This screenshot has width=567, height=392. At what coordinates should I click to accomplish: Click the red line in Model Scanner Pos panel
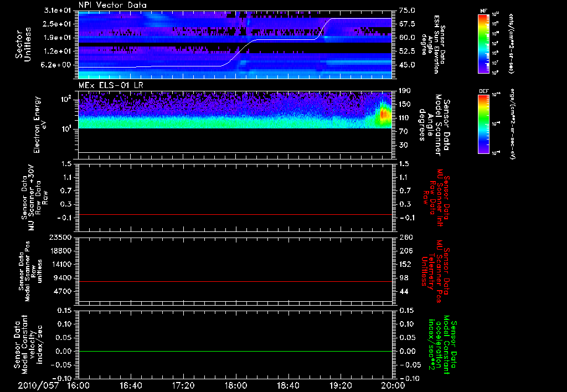pos(235,281)
